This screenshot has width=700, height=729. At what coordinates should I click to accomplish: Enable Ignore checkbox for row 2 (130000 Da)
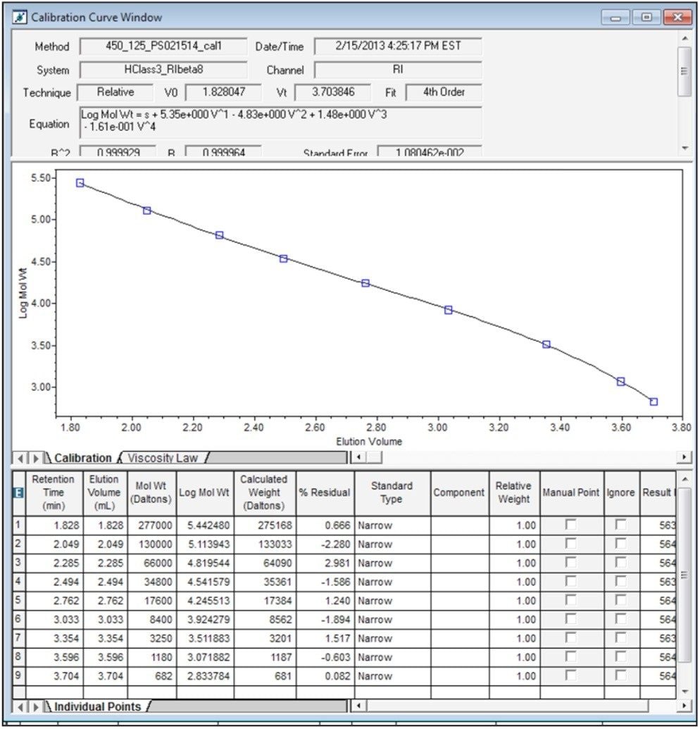tap(620, 544)
